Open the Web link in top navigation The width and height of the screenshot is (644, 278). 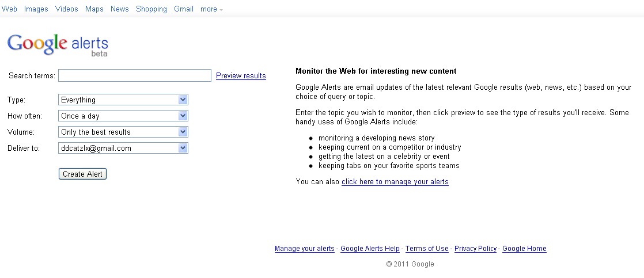click(x=9, y=9)
